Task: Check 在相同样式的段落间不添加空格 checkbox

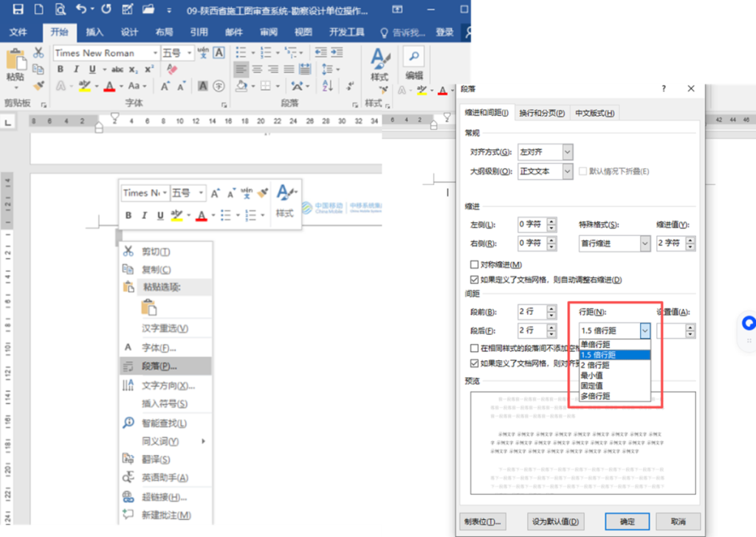Action: pyautogui.click(x=475, y=348)
